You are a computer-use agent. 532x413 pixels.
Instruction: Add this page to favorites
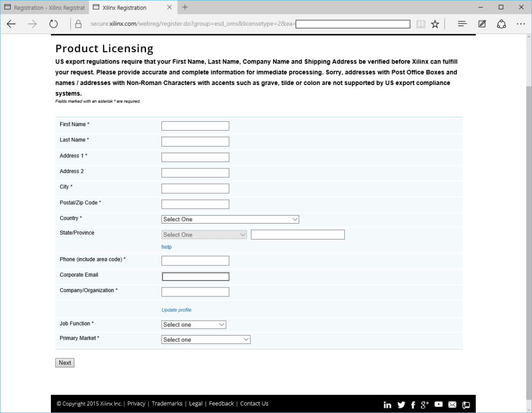(x=435, y=24)
